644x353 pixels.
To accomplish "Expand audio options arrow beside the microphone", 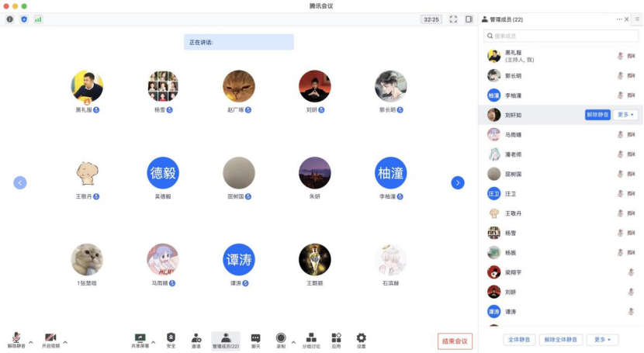I will point(31,341).
